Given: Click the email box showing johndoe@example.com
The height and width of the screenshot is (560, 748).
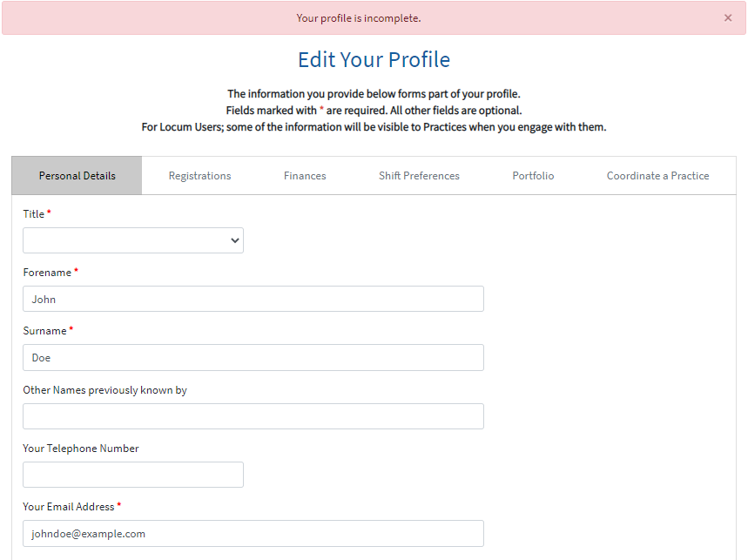Looking at the screenshot, I should (x=253, y=533).
